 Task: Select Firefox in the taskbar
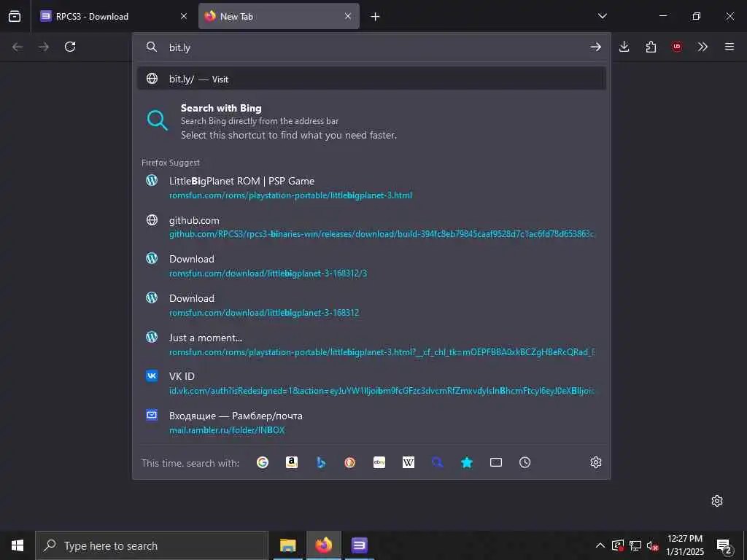pos(323,545)
